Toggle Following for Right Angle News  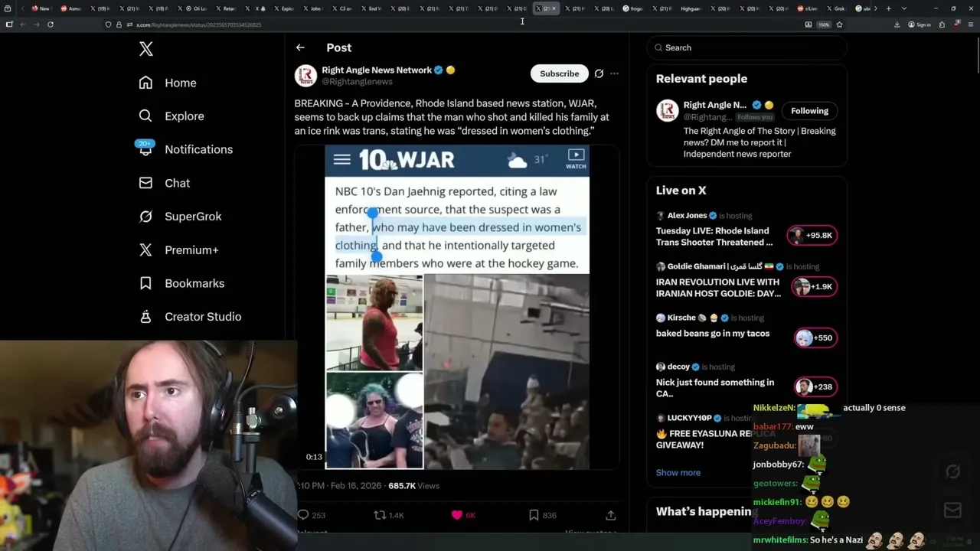pyautogui.click(x=809, y=111)
